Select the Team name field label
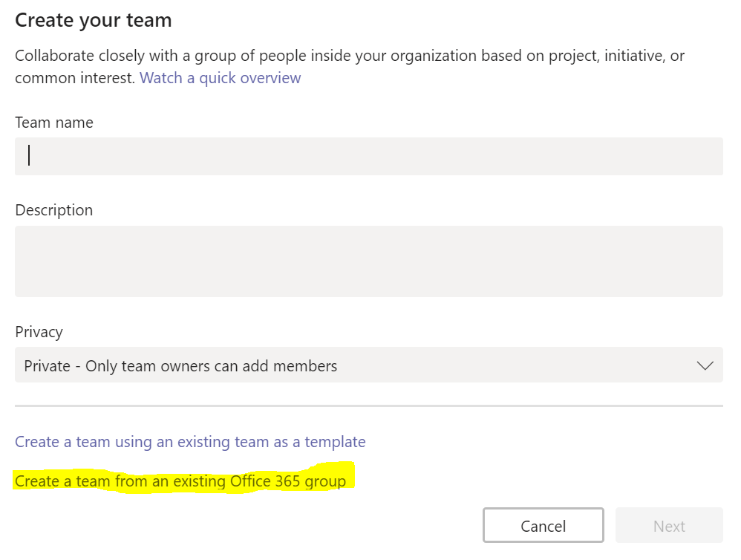This screenshot has width=741, height=560. pyautogui.click(x=54, y=123)
